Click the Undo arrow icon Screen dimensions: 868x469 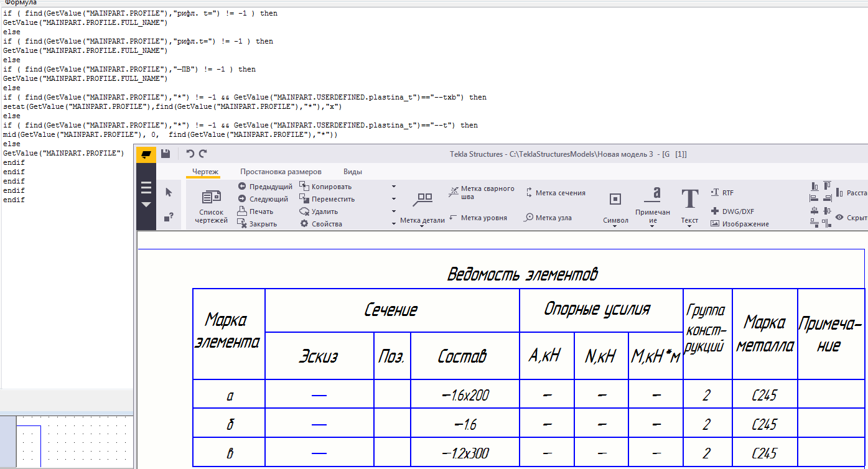click(190, 154)
